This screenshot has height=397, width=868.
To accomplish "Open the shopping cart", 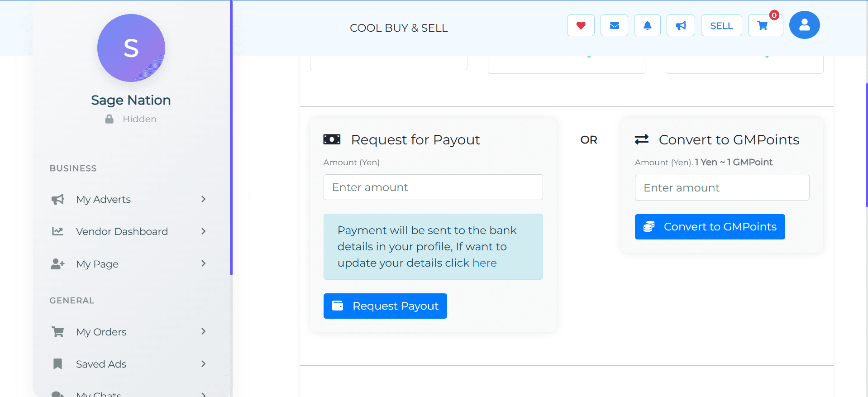I will 763,26.
